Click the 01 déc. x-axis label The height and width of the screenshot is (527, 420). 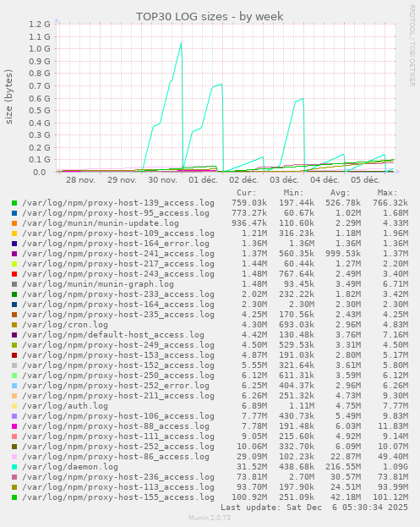click(203, 180)
